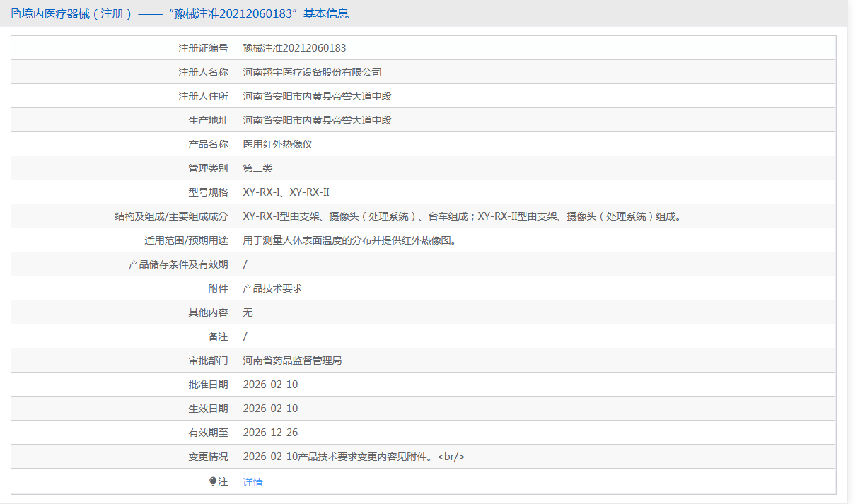Select product name 医用红外热像仪
Screen dimensions: 865x504
pyautogui.click(x=277, y=144)
